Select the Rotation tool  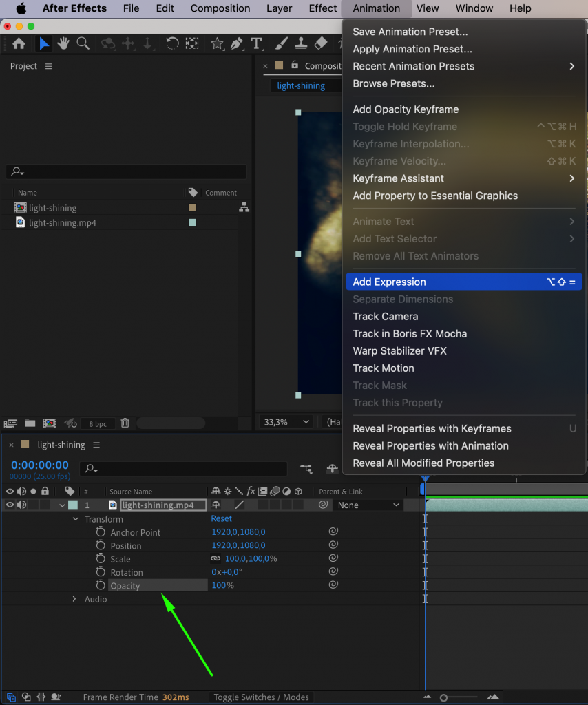pos(171,43)
